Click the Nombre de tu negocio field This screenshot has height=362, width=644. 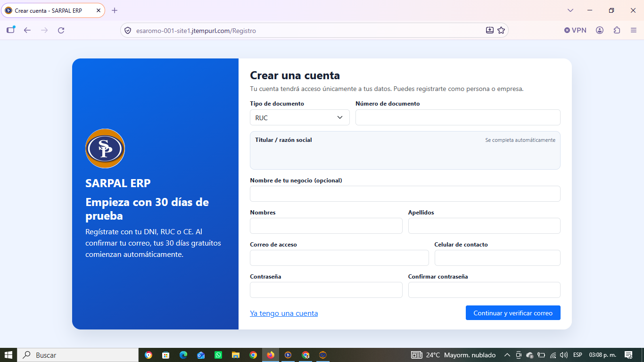click(405, 194)
